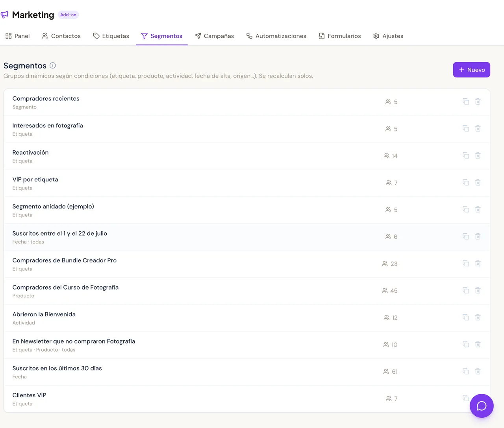Duplicate the Compradores recientes segment
Image resolution: width=504 pixels, height=428 pixels.
coord(466,101)
